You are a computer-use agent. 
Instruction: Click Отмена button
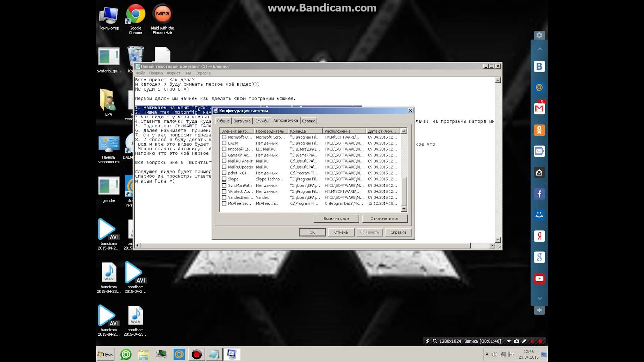[x=341, y=232]
